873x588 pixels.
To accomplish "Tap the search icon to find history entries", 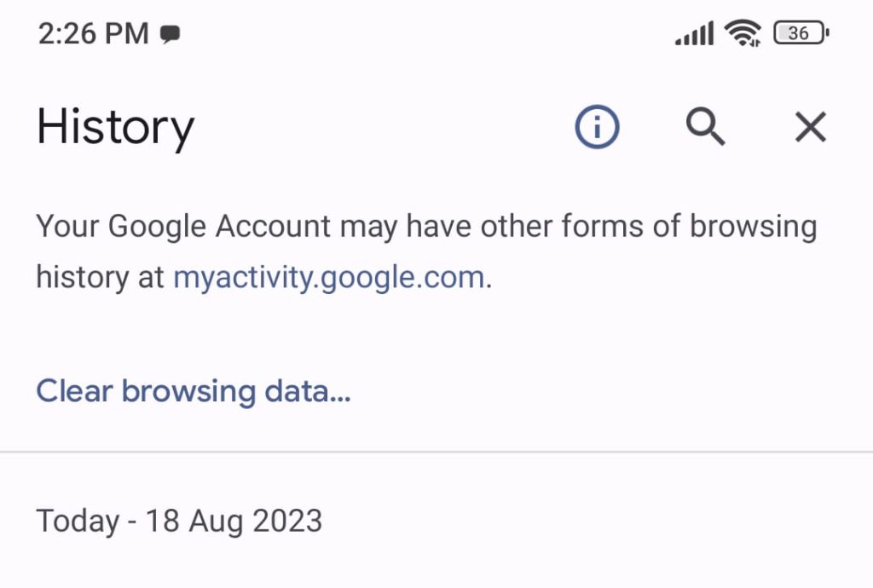I will (x=704, y=127).
